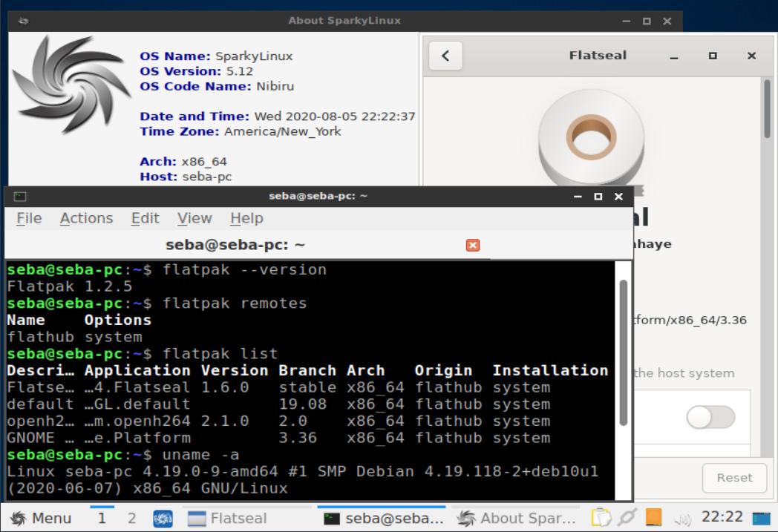Click the 'OS Version: 5.12' line in About window
The width and height of the screenshot is (778, 532).
[x=197, y=71]
